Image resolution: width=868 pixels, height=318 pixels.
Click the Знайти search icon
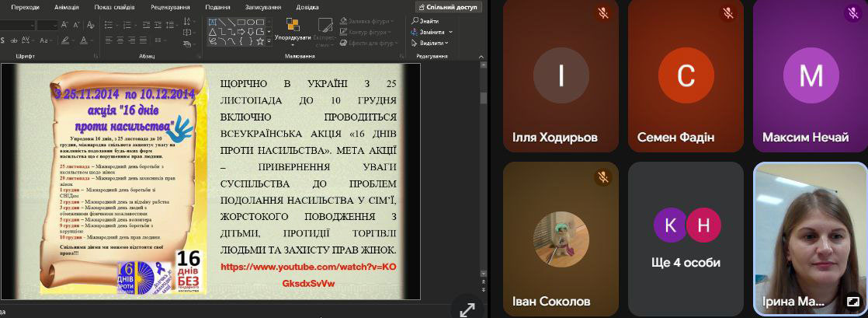coord(416,21)
